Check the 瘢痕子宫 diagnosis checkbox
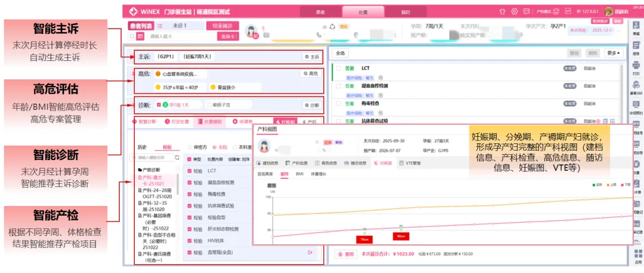The height and width of the screenshot is (273, 644). point(209,105)
